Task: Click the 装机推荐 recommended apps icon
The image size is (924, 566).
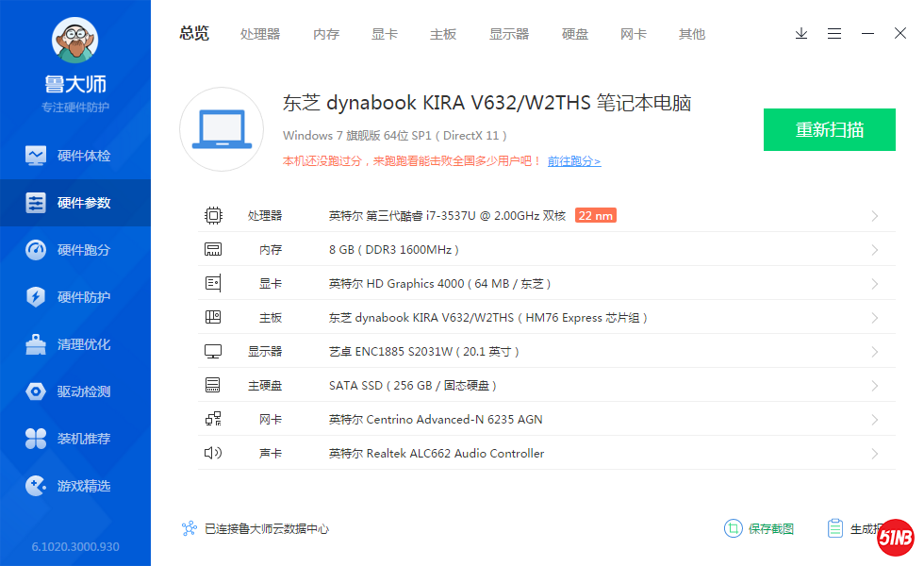Action: [36, 439]
